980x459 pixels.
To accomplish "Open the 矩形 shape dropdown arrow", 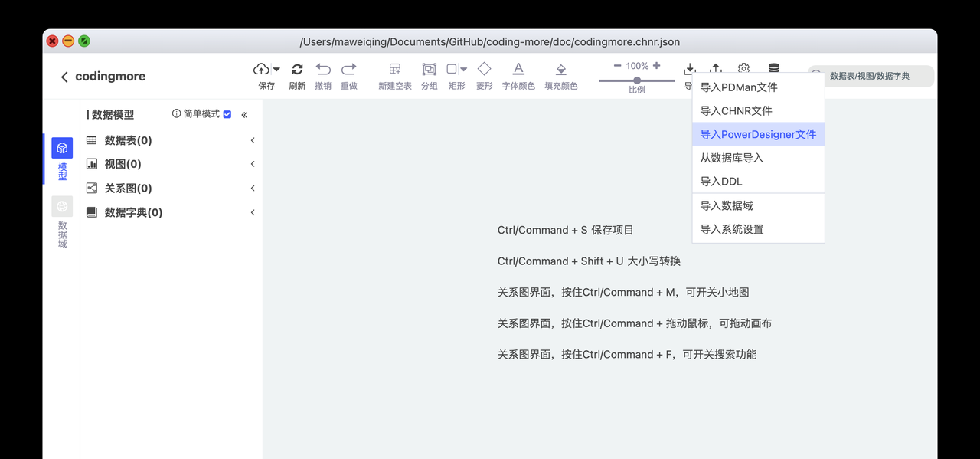I will [x=463, y=68].
